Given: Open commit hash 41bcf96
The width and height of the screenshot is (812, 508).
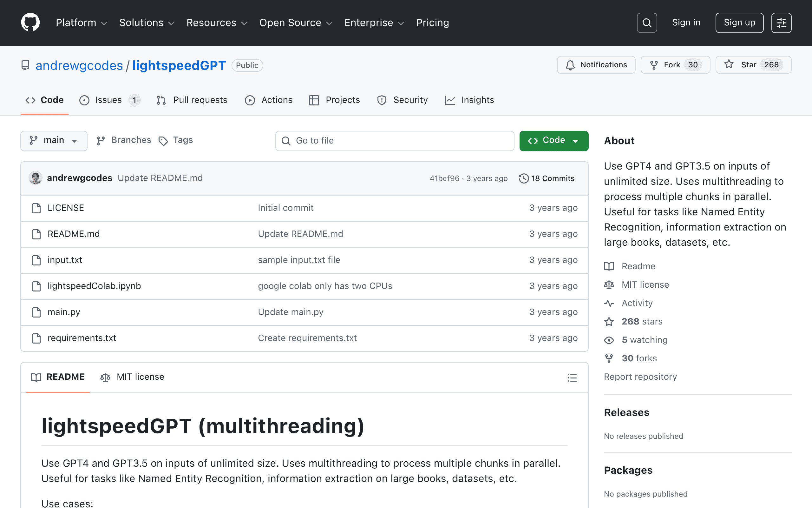Looking at the screenshot, I should [444, 178].
